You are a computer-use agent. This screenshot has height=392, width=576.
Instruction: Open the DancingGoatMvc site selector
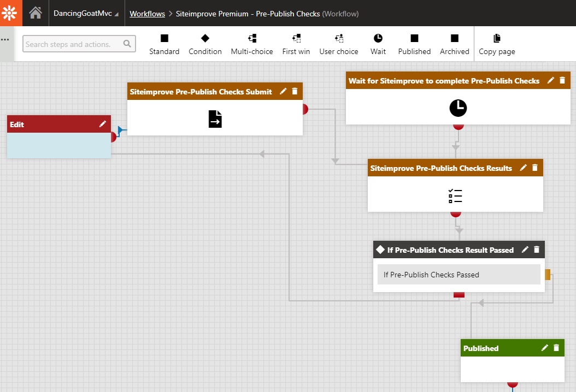[x=86, y=14]
